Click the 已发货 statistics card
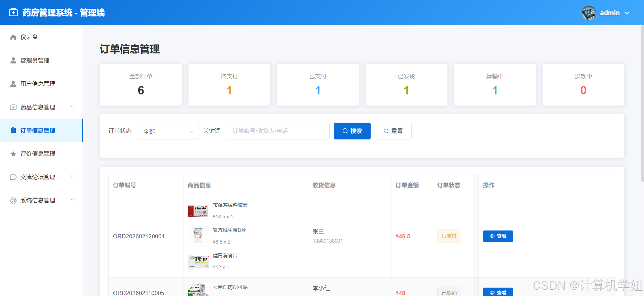The image size is (644, 296). pos(407,85)
